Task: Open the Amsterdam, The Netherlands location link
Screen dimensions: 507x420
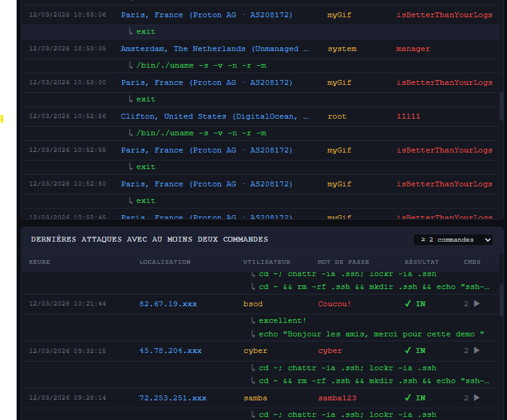Action: [x=215, y=49]
